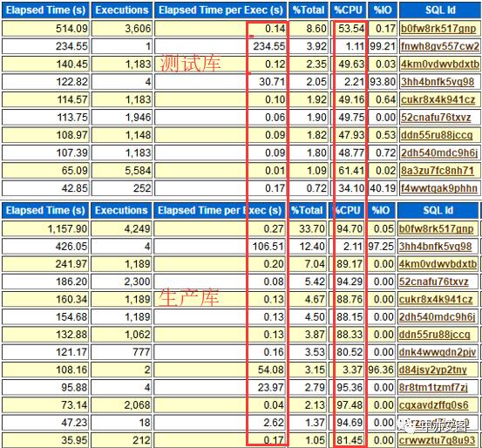Select %CPU cell 61.41
The image size is (482, 448).
pyautogui.click(x=349, y=170)
